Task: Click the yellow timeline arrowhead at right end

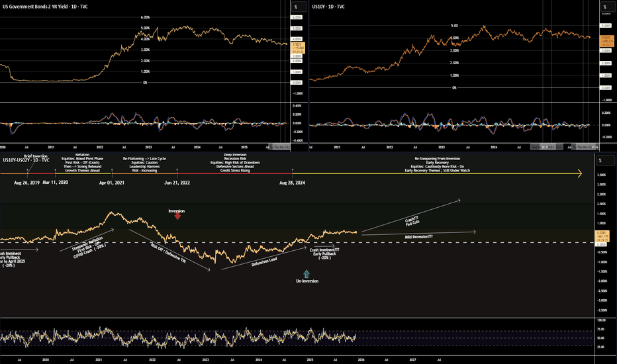Action: click(579, 173)
